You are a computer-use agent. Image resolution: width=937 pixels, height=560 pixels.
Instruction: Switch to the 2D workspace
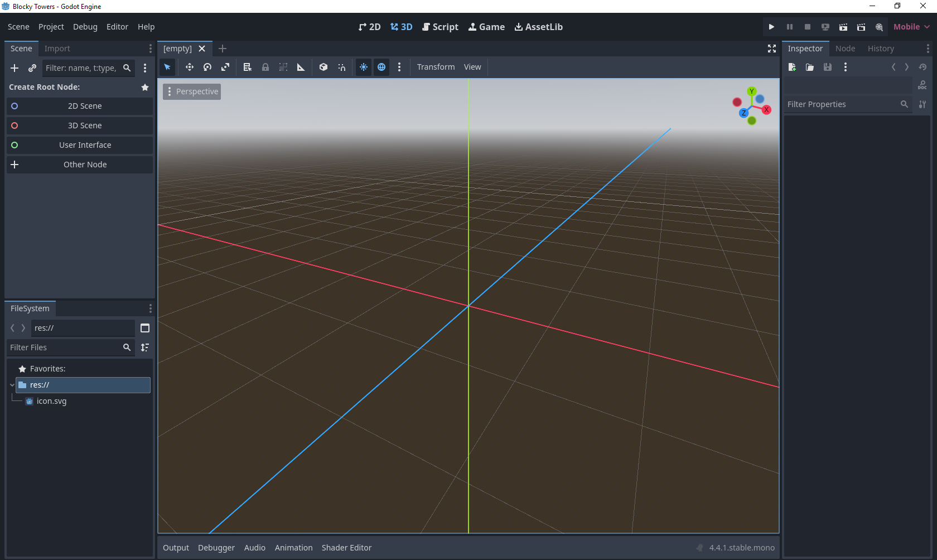coord(369,27)
